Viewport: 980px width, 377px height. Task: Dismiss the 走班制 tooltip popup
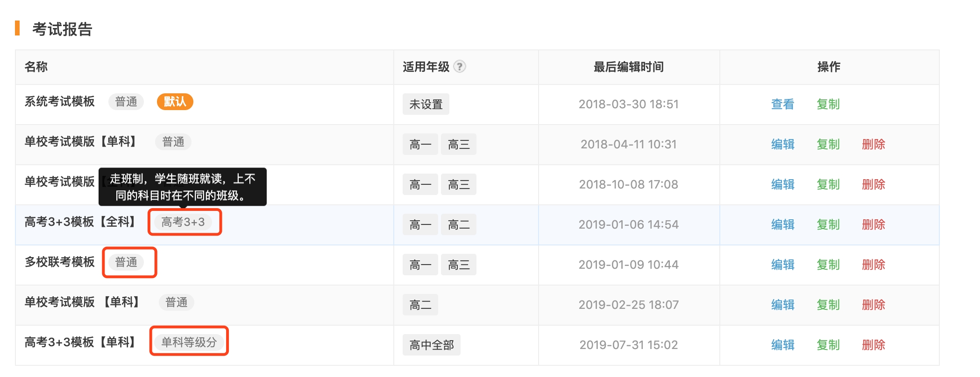pos(183,186)
